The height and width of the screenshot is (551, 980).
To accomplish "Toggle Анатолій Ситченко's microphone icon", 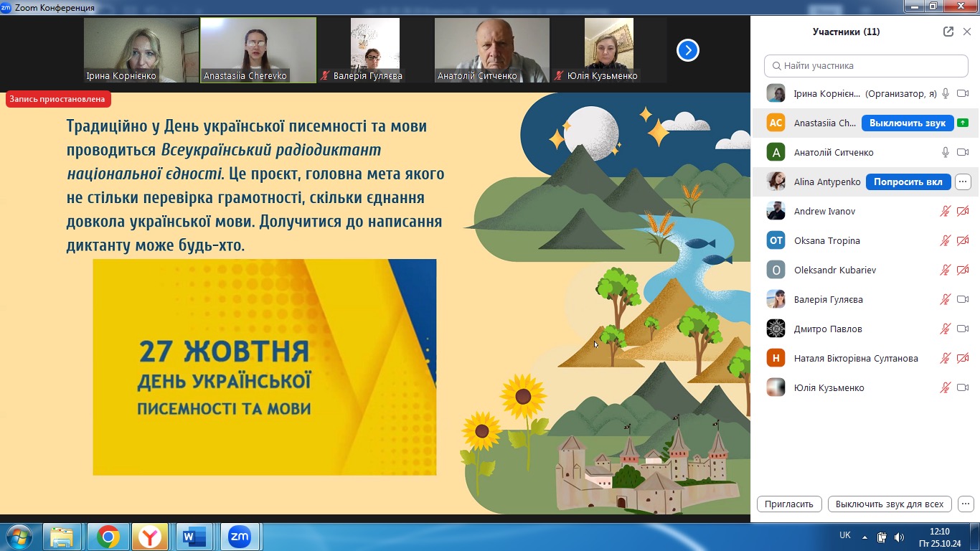I will (x=946, y=153).
